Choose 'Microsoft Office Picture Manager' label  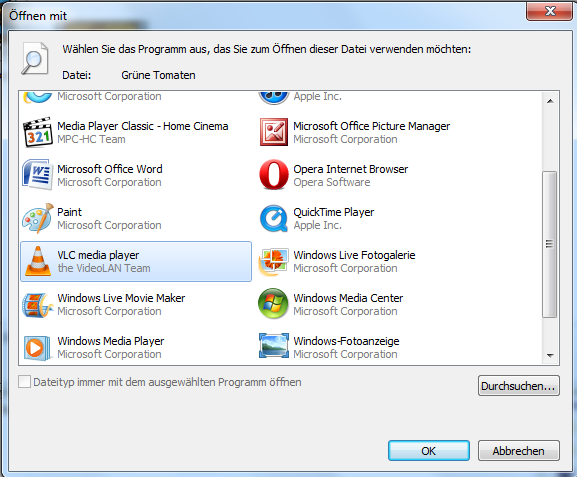click(x=372, y=126)
